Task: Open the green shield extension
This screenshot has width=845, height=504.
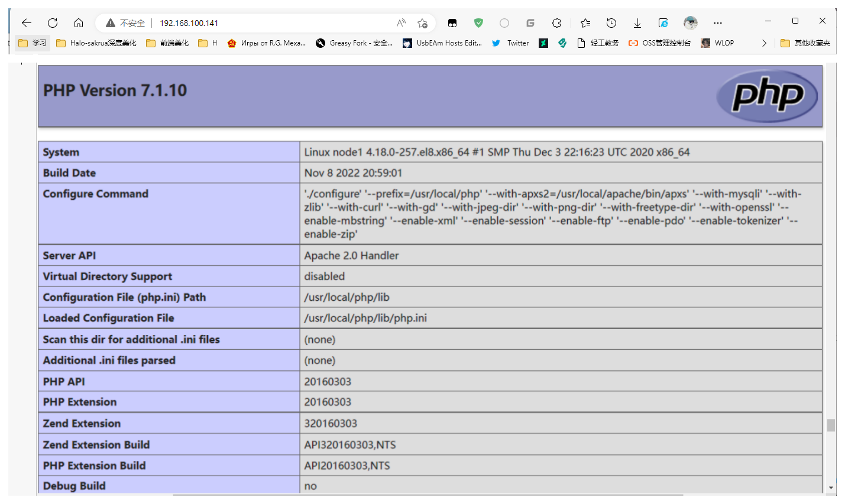Action: point(478,23)
